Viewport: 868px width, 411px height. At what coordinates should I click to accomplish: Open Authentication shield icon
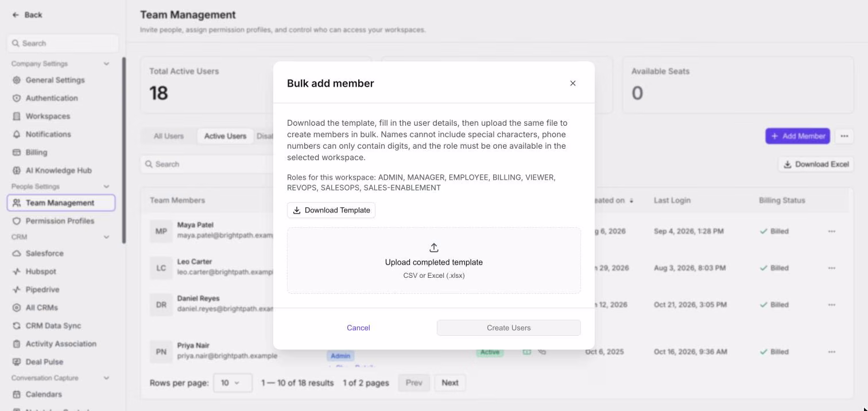coord(17,98)
